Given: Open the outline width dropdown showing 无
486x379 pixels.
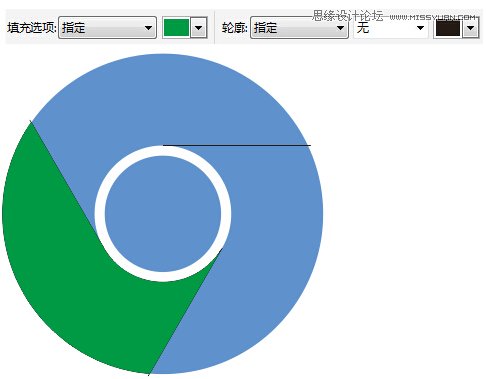Looking at the screenshot, I should pyautogui.click(x=390, y=28).
